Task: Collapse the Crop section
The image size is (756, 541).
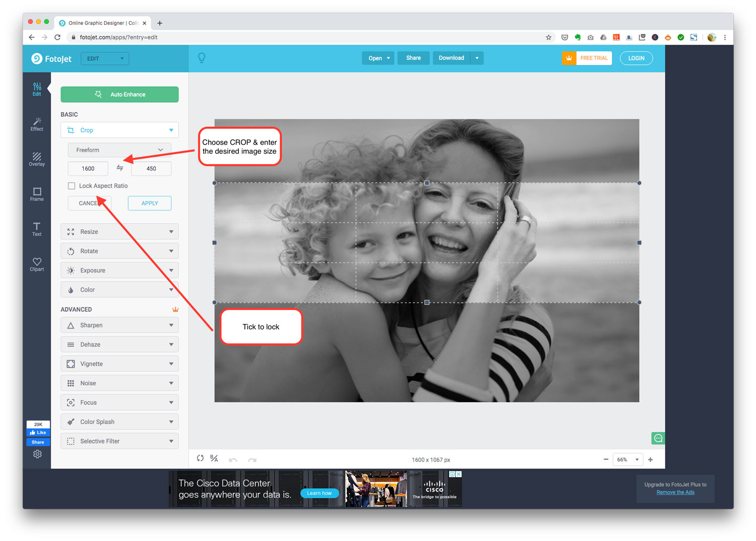Action: click(x=170, y=130)
